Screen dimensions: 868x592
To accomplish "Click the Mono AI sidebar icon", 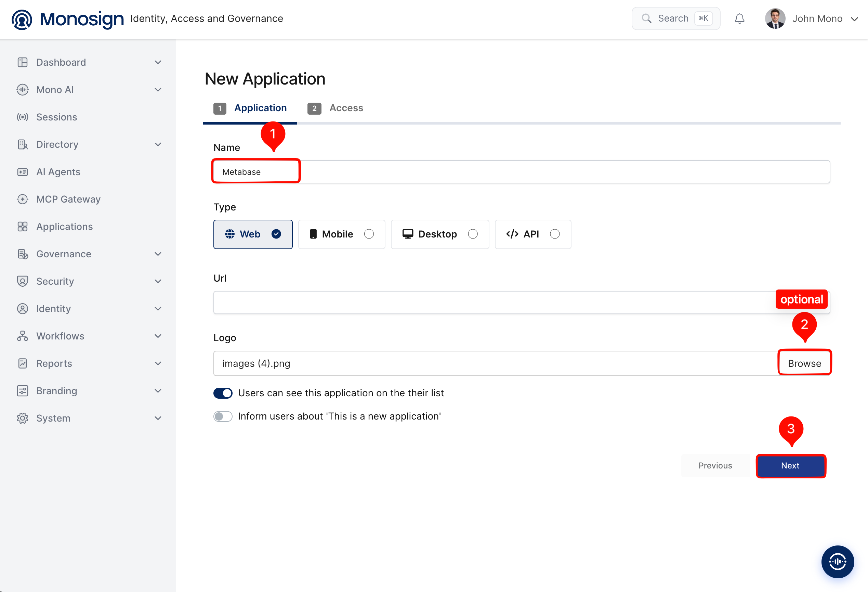I will coord(23,90).
